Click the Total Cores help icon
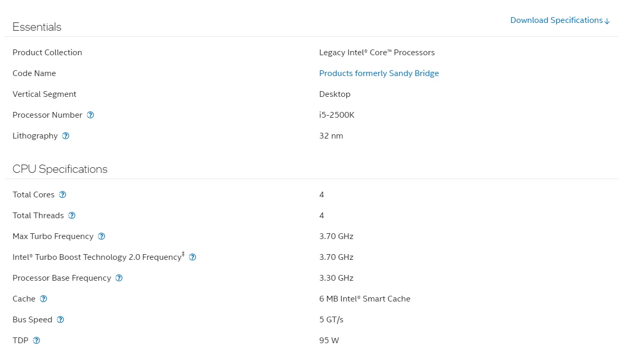 point(63,195)
